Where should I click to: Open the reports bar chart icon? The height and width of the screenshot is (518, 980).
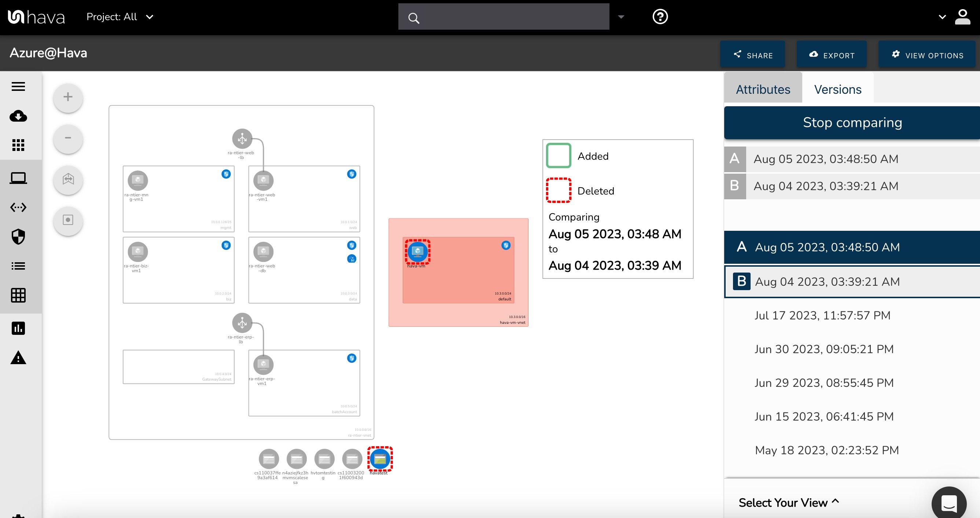coord(18,328)
